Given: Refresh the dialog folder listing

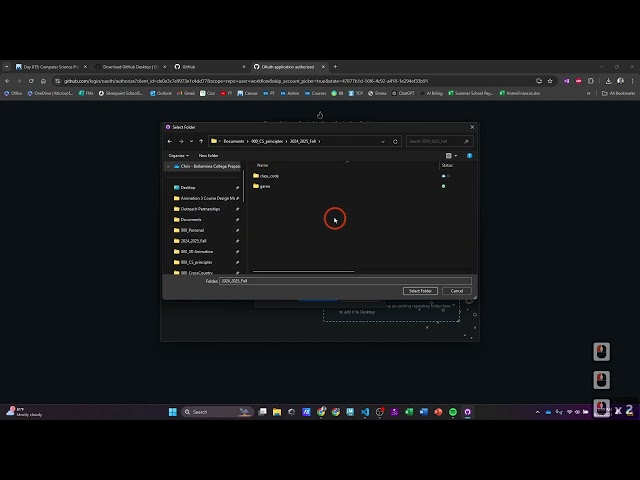Looking at the screenshot, I should point(395,141).
